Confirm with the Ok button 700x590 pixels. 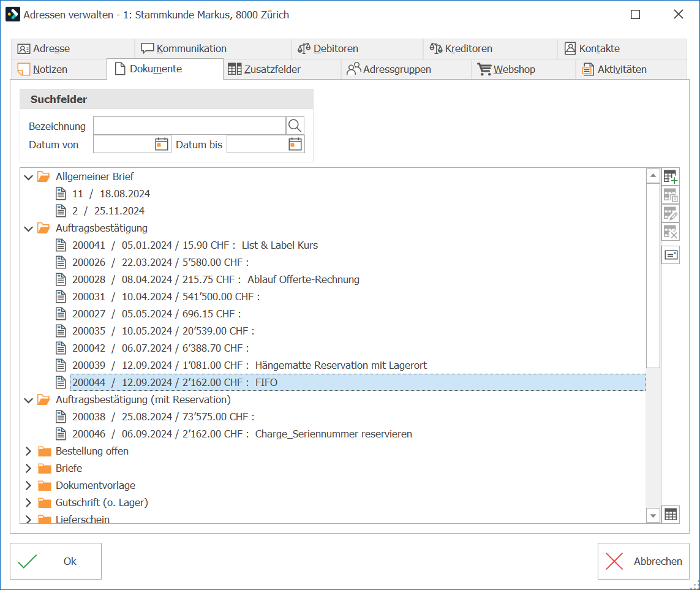click(x=56, y=561)
